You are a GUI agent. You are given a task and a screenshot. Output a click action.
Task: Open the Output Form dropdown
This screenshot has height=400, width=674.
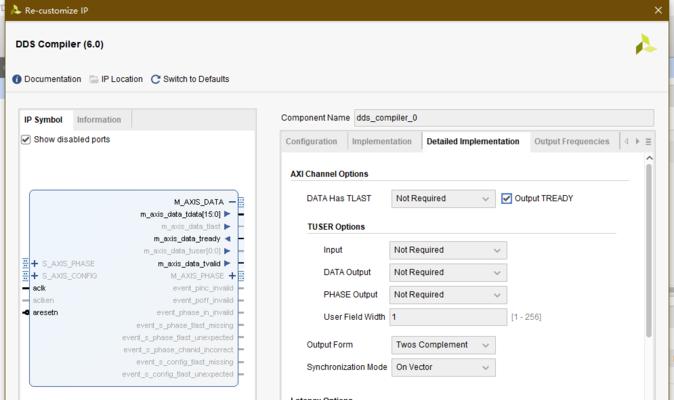[x=443, y=345]
